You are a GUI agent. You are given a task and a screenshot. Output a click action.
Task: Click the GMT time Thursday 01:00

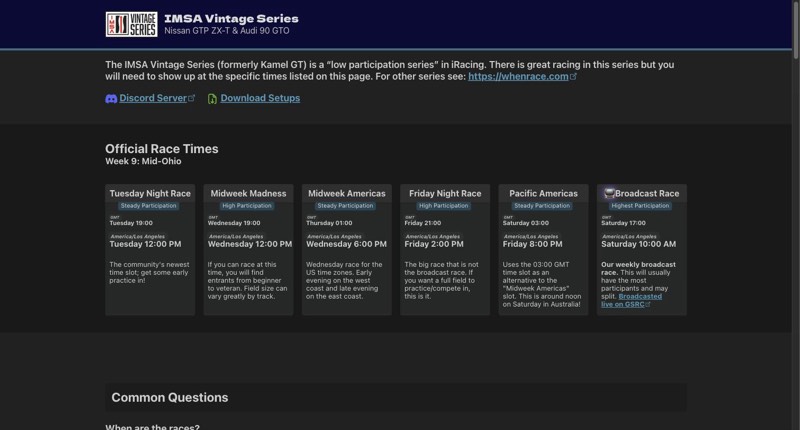329,223
